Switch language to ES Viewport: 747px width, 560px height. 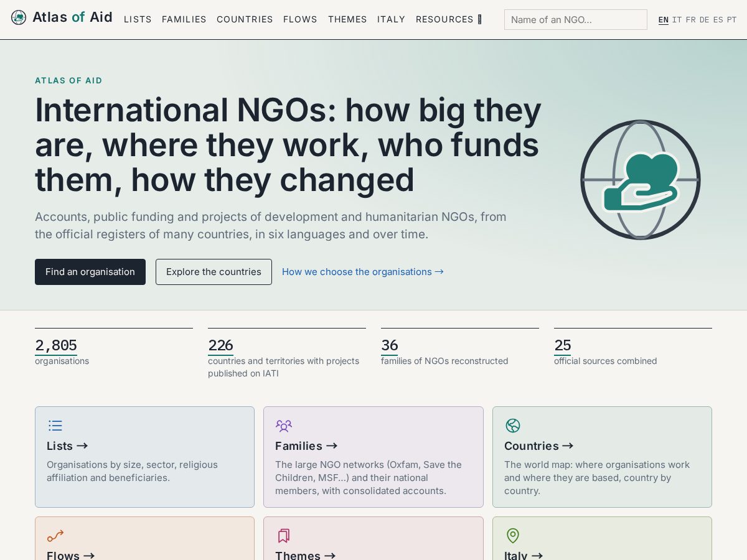(x=718, y=20)
